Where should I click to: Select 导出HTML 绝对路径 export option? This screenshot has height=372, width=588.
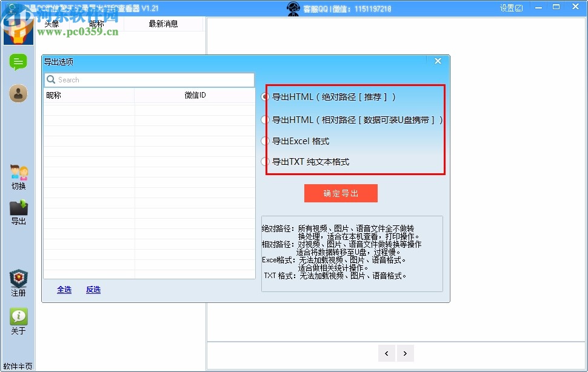point(265,96)
